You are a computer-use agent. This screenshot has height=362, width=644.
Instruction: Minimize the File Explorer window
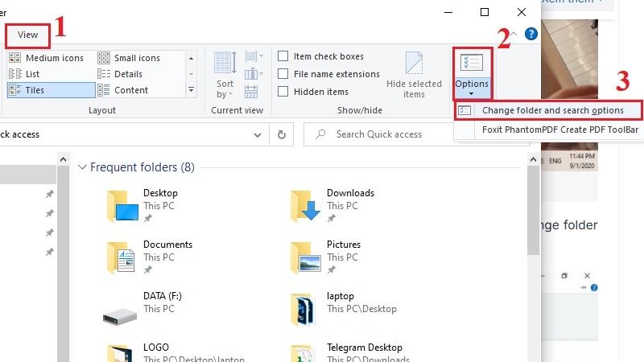tap(448, 12)
